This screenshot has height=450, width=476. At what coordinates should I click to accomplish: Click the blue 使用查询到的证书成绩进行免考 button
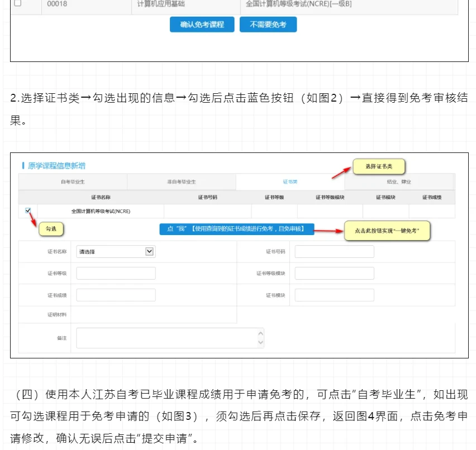pyautogui.click(x=237, y=229)
